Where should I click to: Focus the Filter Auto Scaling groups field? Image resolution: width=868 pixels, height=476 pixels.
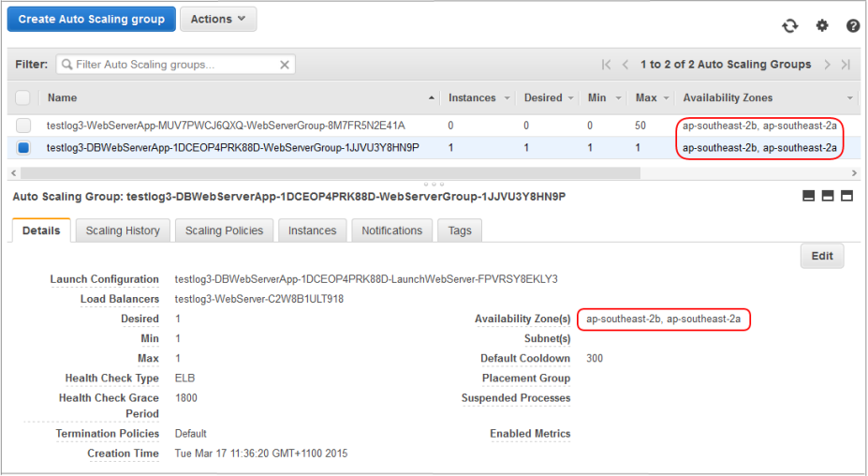tap(175, 65)
